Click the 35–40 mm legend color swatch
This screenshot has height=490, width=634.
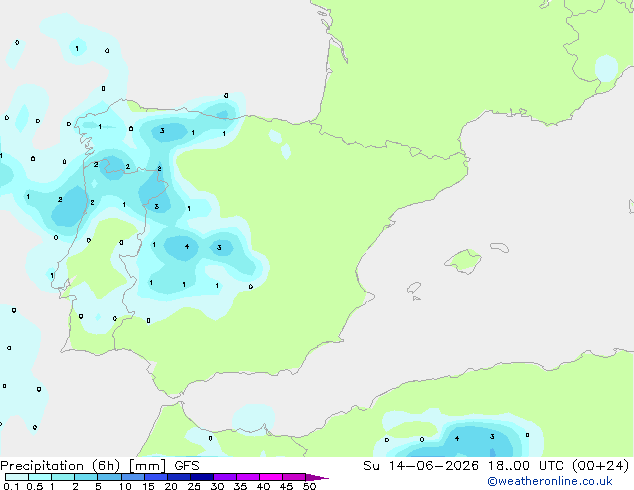[247, 477]
